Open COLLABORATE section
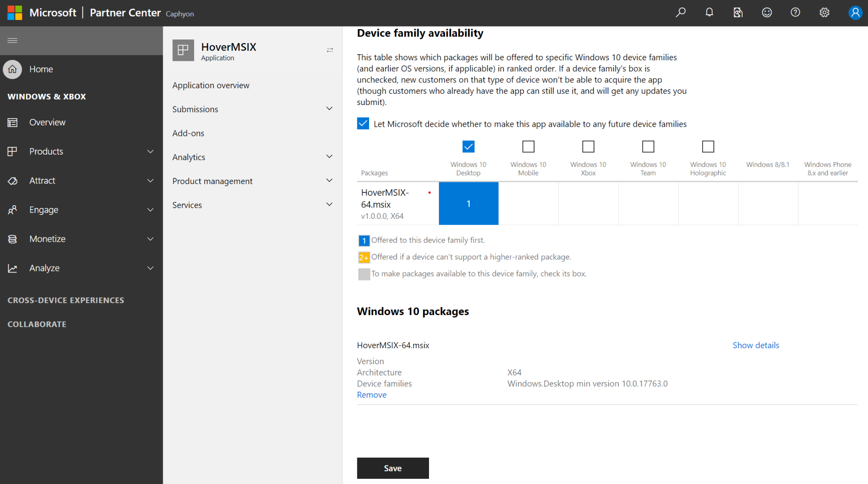Screen dimensions: 868x484 tap(37, 324)
